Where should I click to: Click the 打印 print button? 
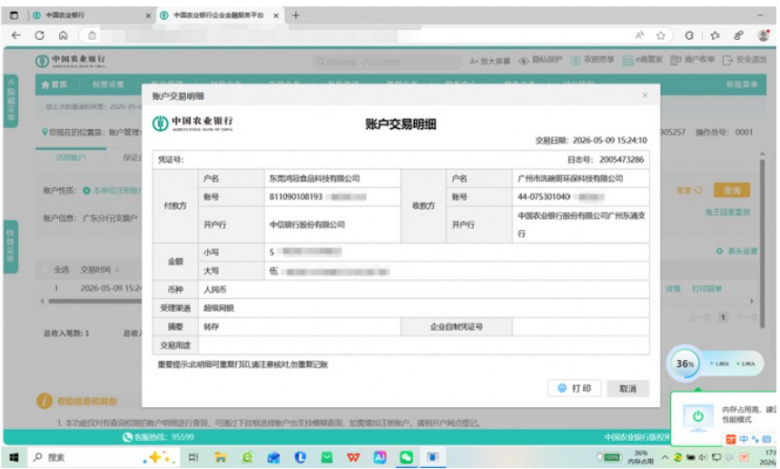click(x=574, y=388)
